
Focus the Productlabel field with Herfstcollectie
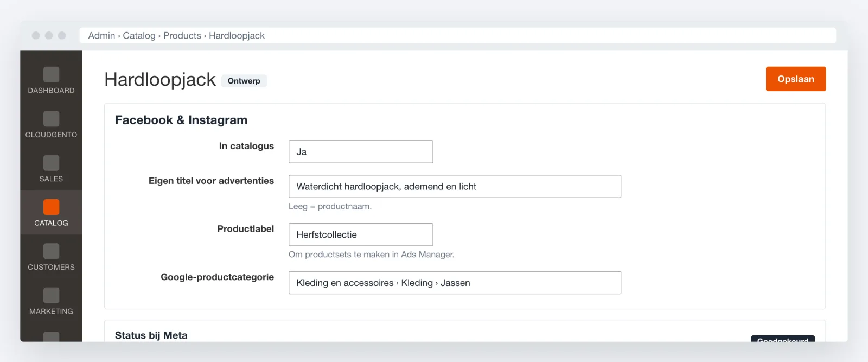361,234
